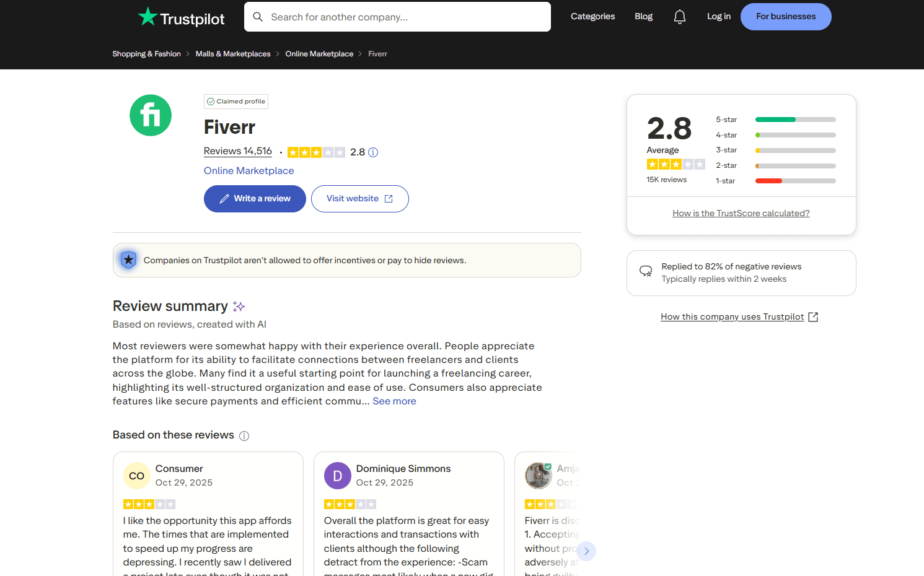Open How is the TrustScore calculated link
The image size is (924, 576).
[x=741, y=213]
